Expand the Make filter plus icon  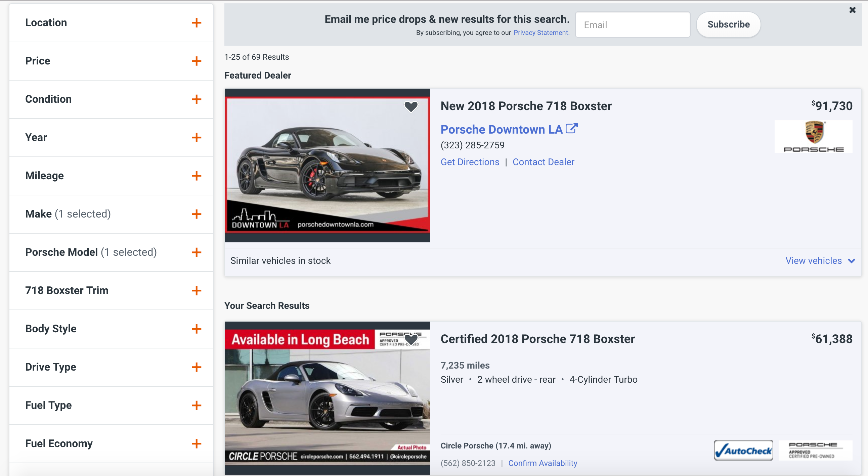[197, 214]
